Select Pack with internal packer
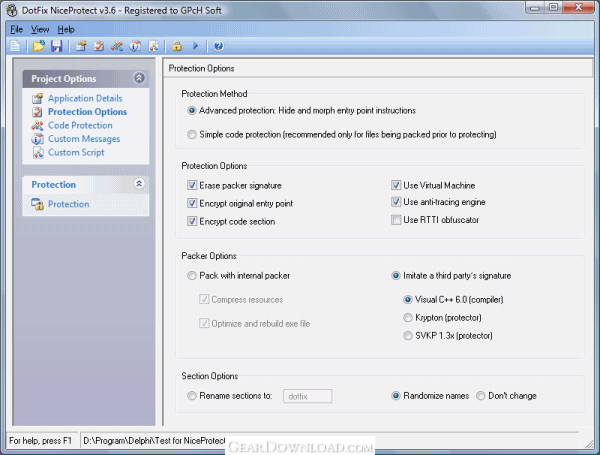This screenshot has height=455, width=600. pos(192,276)
